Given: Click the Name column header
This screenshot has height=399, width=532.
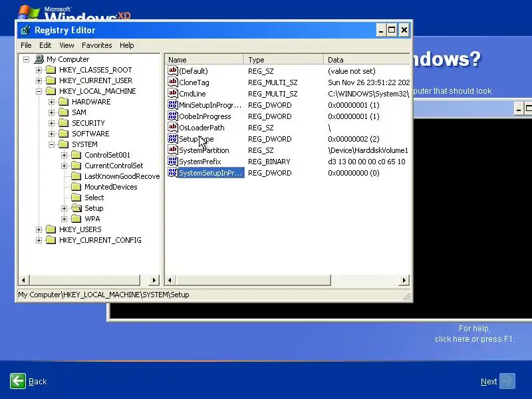Looking at the screenshot, I should (205, 60).
